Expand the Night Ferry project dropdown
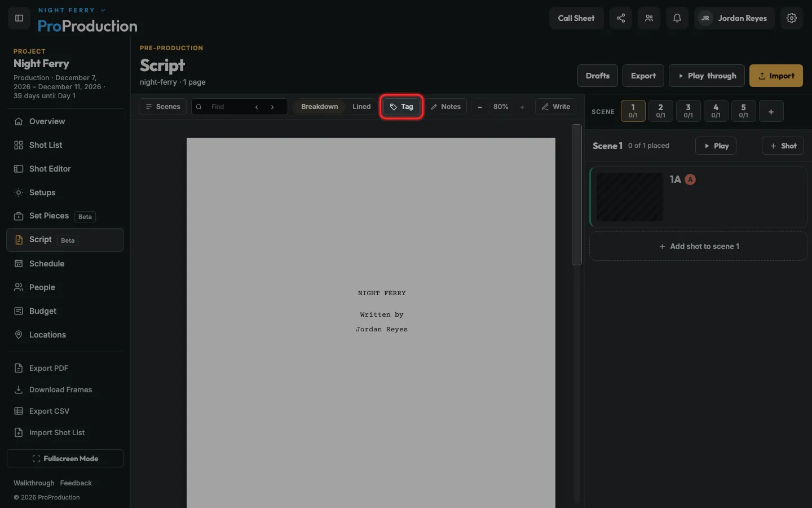Viewport: 812px width, 508px height. point(72,10)
